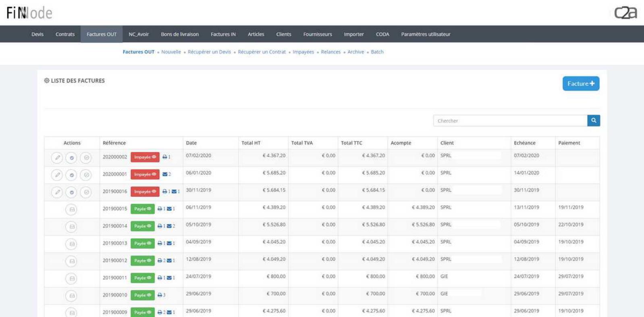The height and width of the screenshot is (317, 644).
Task: Click checkmark circle icon for invoice 201900016
Action: (x=86, y=192)
